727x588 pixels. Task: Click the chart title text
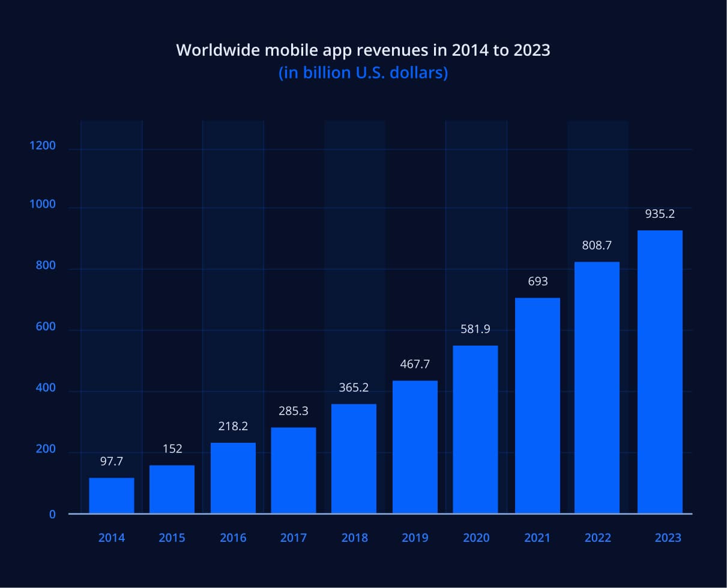click(363, 50)
